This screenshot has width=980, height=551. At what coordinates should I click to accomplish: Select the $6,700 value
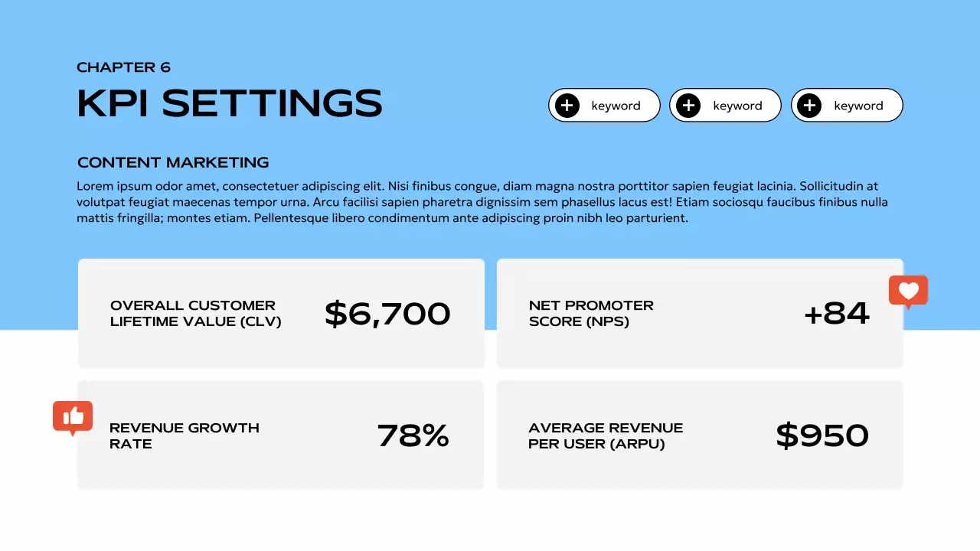point(387,314)
